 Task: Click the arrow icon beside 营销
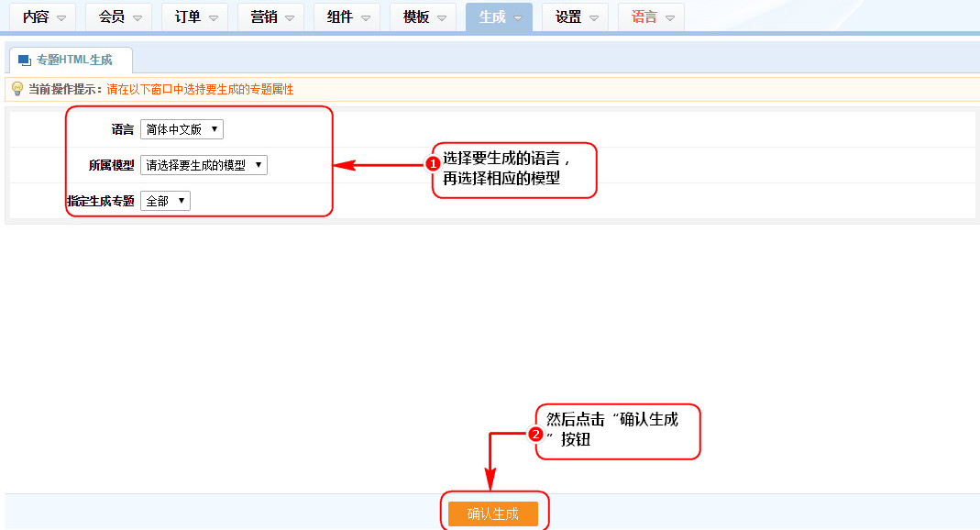(x=289, y=18)
